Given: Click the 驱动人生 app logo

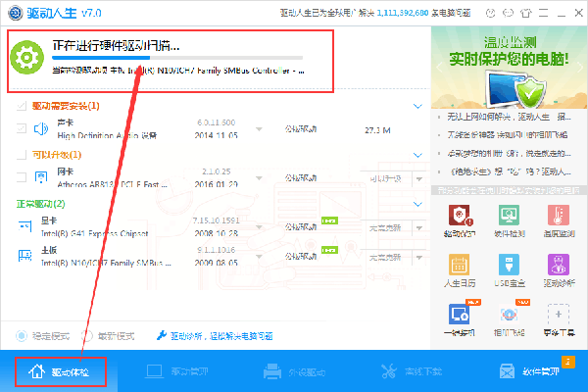Looking at the screenshot, I should [x=16, y=13].
